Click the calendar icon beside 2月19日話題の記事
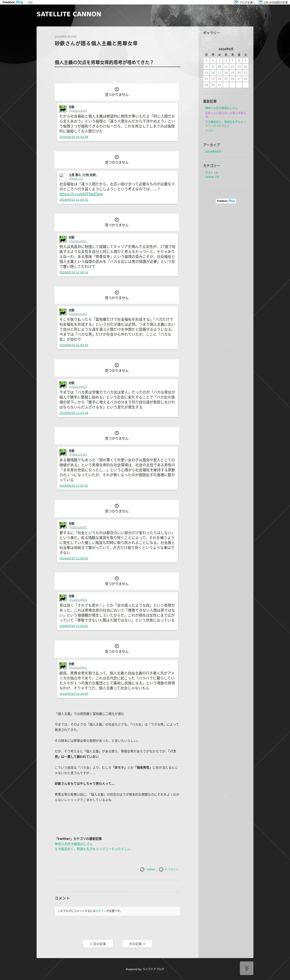The image size is (290, 980). [260, 2]
